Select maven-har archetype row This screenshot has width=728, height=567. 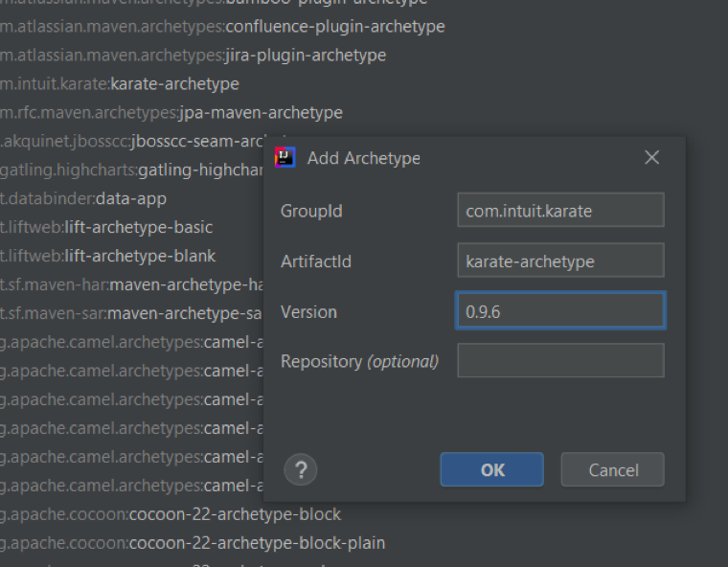point(132,285)
